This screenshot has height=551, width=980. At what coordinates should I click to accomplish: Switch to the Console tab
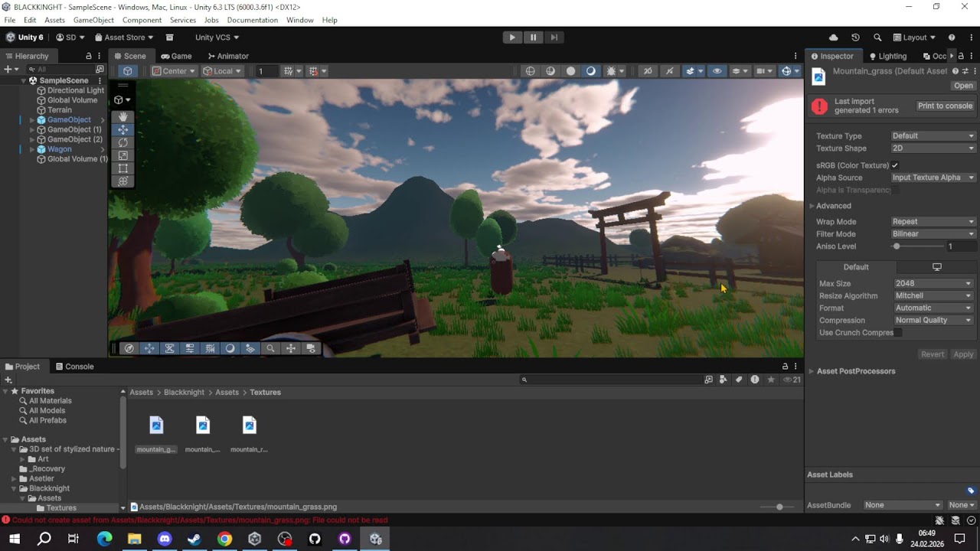74,367
